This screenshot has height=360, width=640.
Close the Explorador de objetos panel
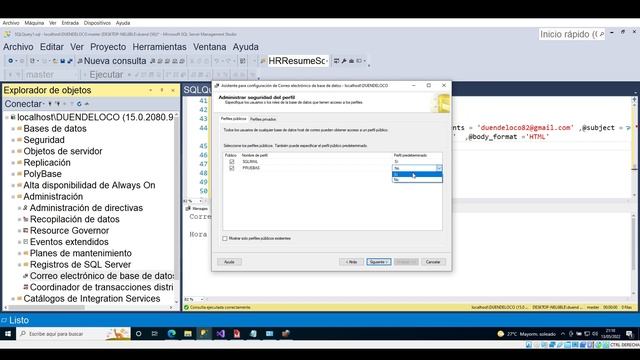pos(173,90)
